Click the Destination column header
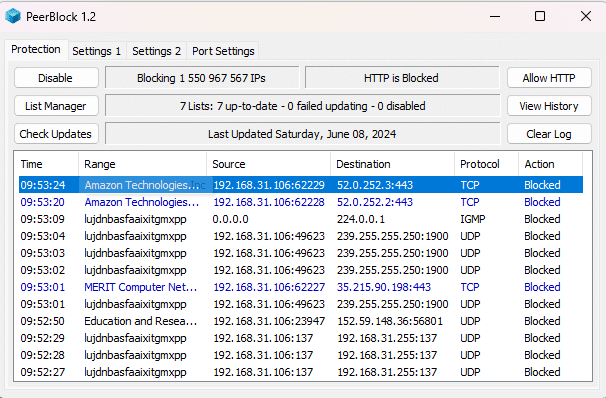Screen dimensions: 606x398 [x=392, y=164]
